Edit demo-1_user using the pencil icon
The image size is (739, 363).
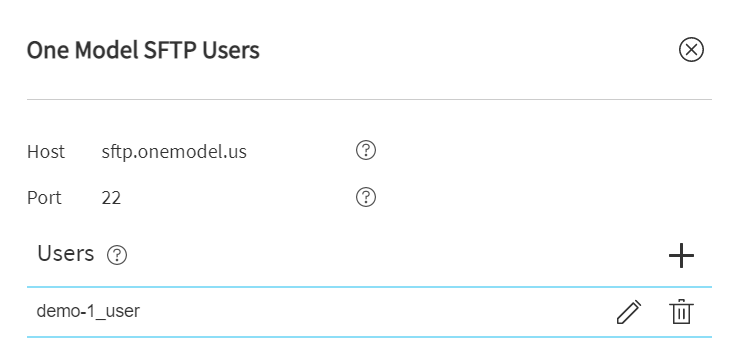click(629, 312)
